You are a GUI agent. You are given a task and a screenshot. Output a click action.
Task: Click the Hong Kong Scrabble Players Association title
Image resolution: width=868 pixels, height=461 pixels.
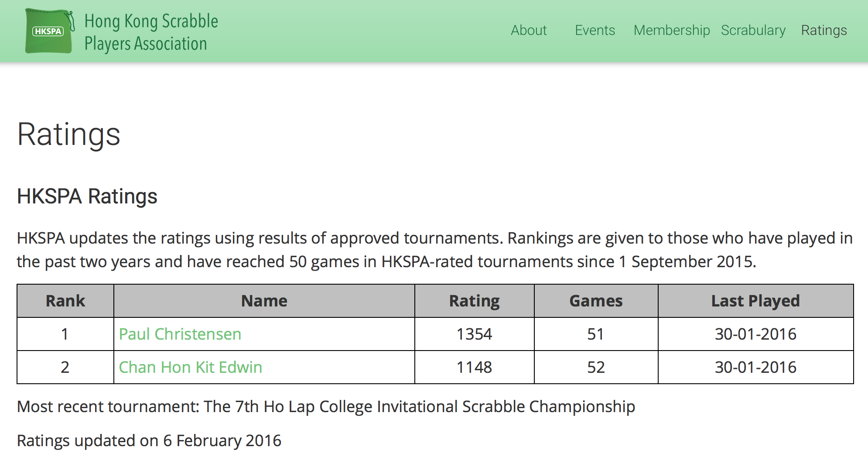click(151, 32)
